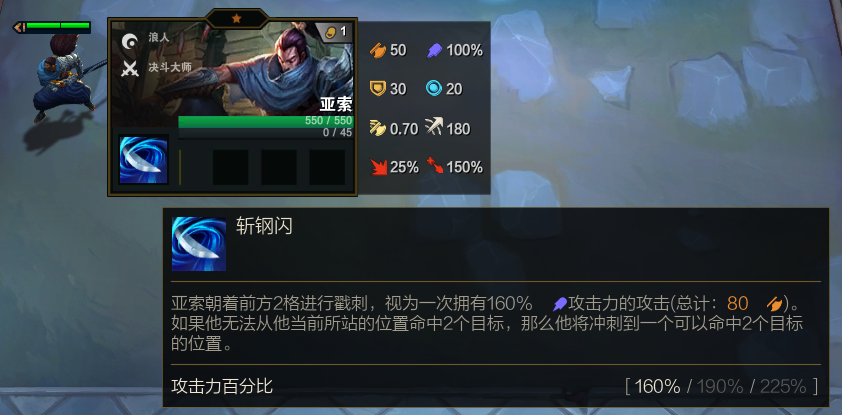Click the orange attack damage icon beside 50
This screenshot has width=842, height=415.
click(379, 50)
